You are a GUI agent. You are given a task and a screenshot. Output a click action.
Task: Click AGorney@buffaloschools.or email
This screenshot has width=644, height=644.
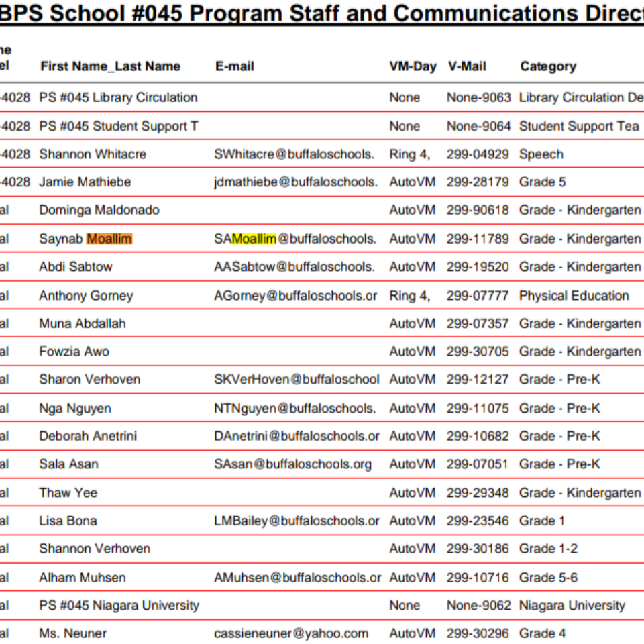(x=296, y=295)
